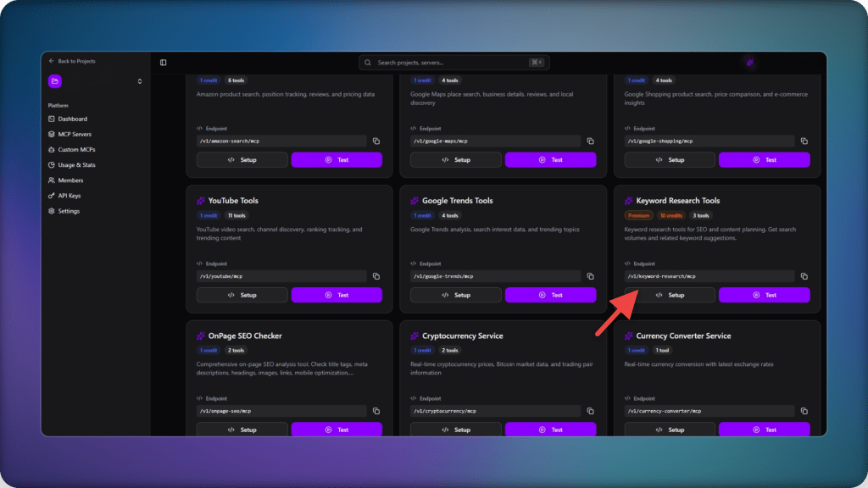Click the 10 credits badge
868x488 pixels.
pyautogui.click(x=671, y=216)
